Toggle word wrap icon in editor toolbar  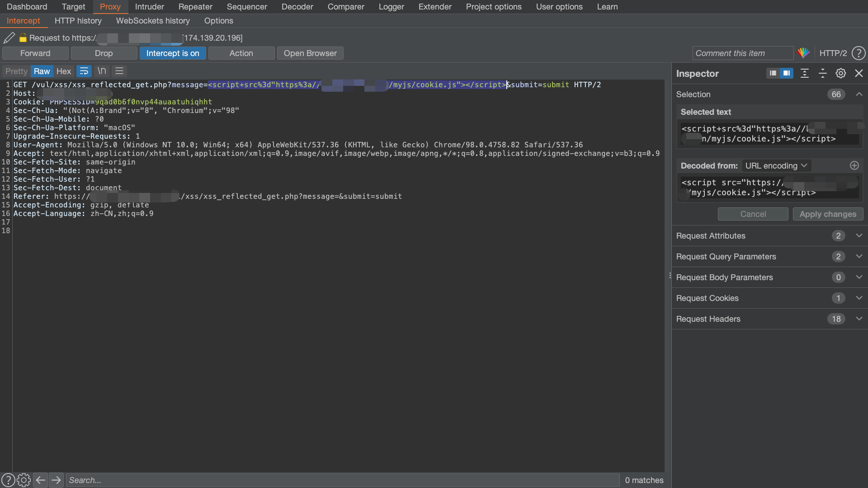[x=84, y=71]
